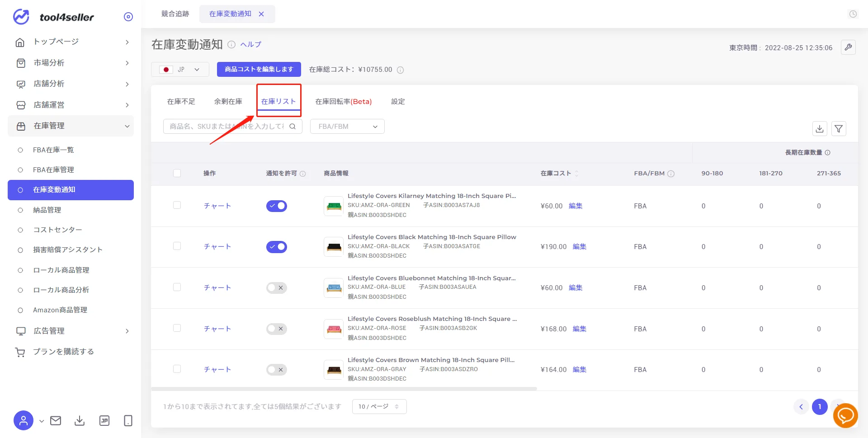Click 編集 link next to ¥190.00 cost
This screenshot has height=438, width=868.
coord(580,247)
